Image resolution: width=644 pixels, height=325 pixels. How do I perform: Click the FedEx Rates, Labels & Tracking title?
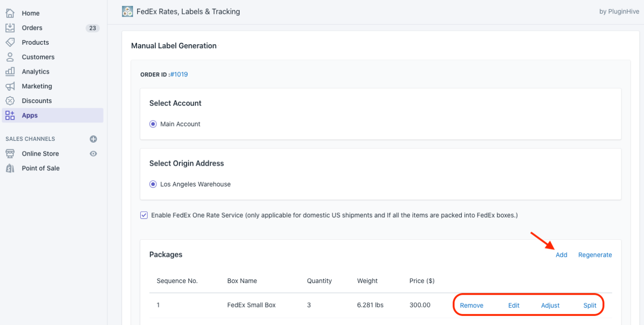188,12
